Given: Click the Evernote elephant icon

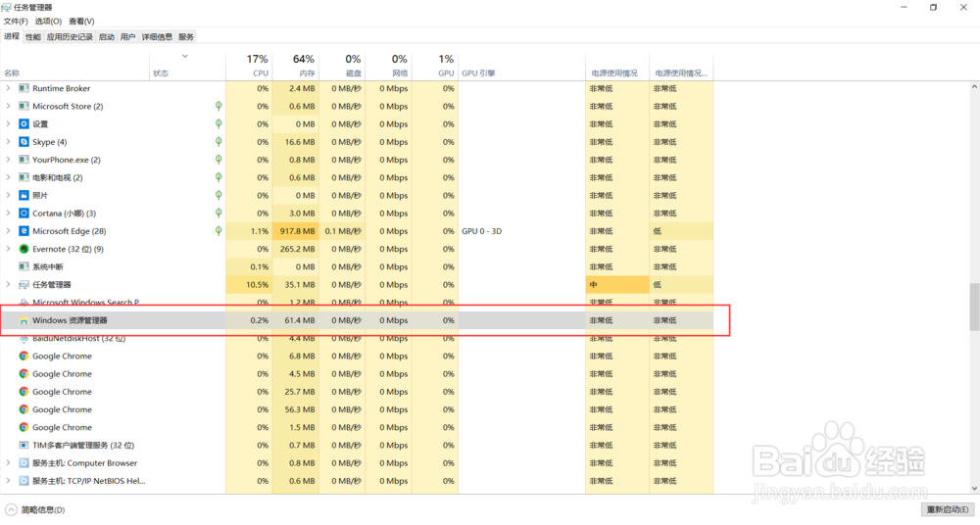Looking at the screenshot, I should point(24,249).
